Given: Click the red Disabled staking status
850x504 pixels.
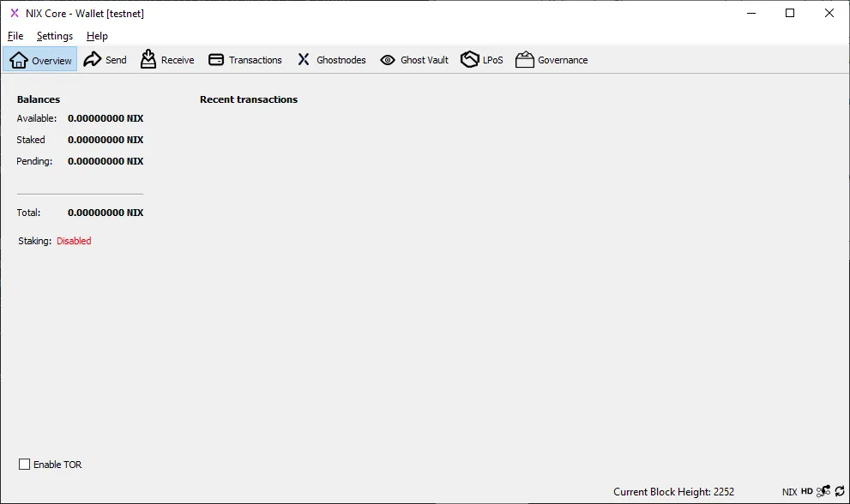Looking at the screenshot, I should pos(74,241).
